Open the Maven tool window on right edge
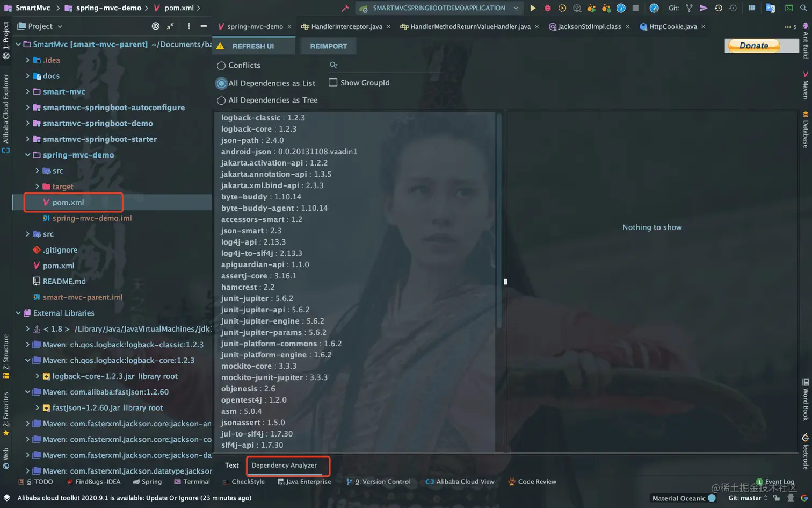This screenshot has width=812, height=508. point(806,85)
